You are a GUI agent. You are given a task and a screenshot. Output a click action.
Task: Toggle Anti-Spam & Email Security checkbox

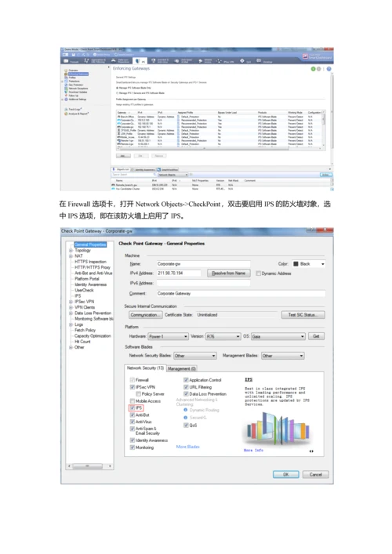point(132,429)
